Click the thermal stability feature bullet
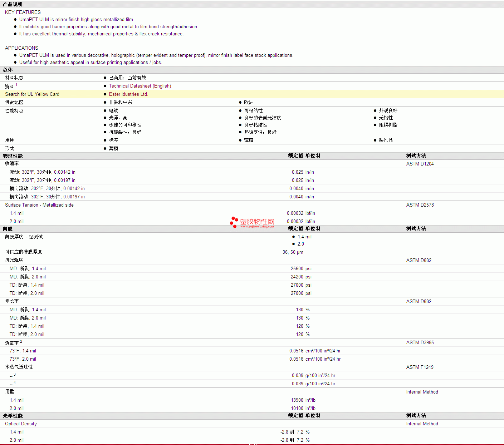 point(101,34)
